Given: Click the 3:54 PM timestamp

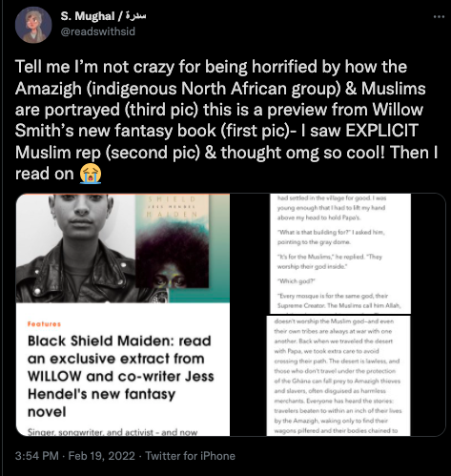Looking at the screenshot, I should pyautogui.click(x=37, y=456).
